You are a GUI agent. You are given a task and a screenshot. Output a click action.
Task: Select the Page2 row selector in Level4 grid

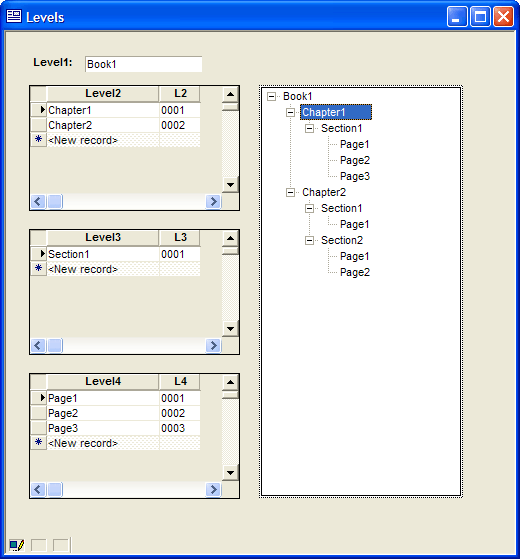pyautogui.click(x=38, y=413)
